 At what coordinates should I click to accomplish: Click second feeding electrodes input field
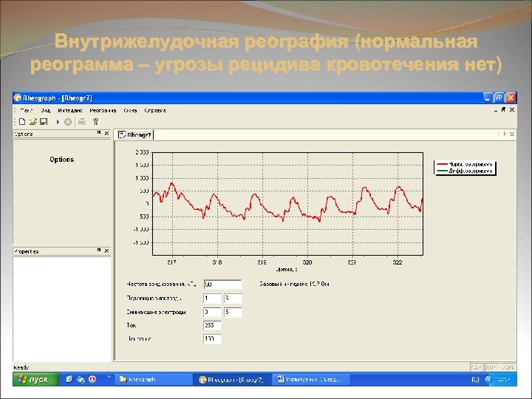click(x=233, y=299)
